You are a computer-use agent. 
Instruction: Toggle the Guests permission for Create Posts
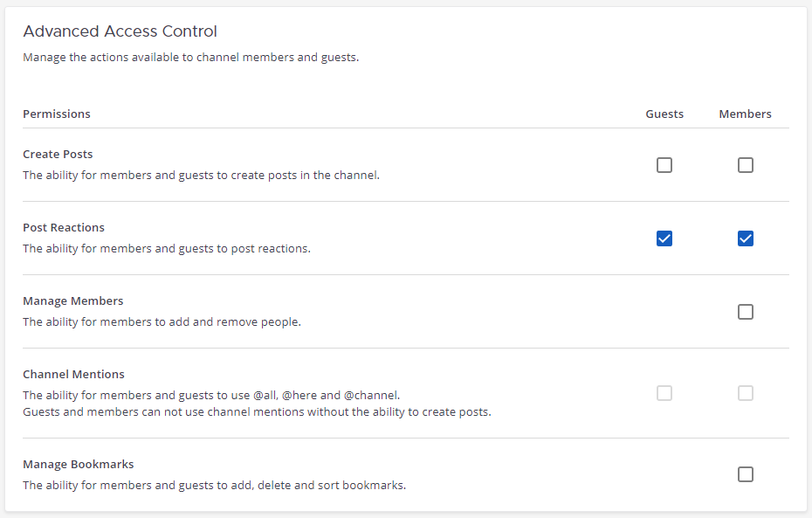(664, 165)
